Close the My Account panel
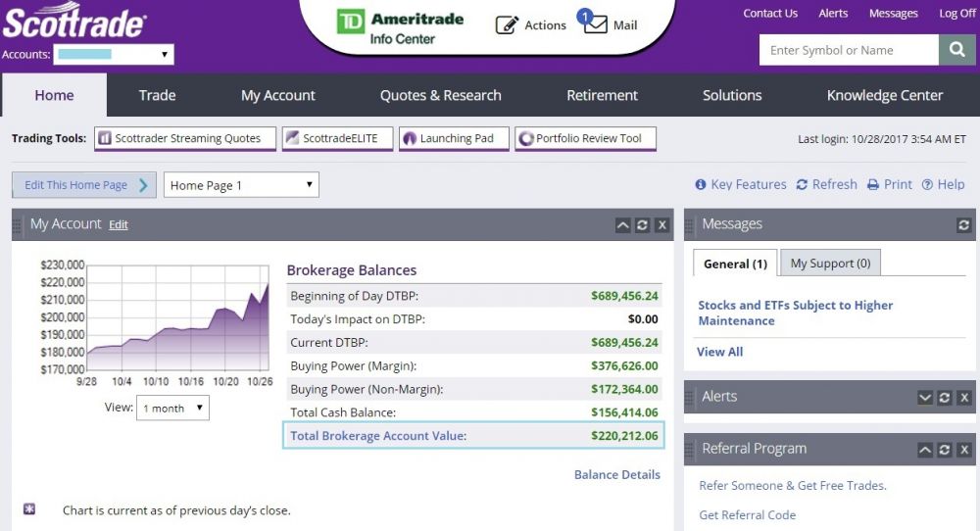 pos(661,225)
